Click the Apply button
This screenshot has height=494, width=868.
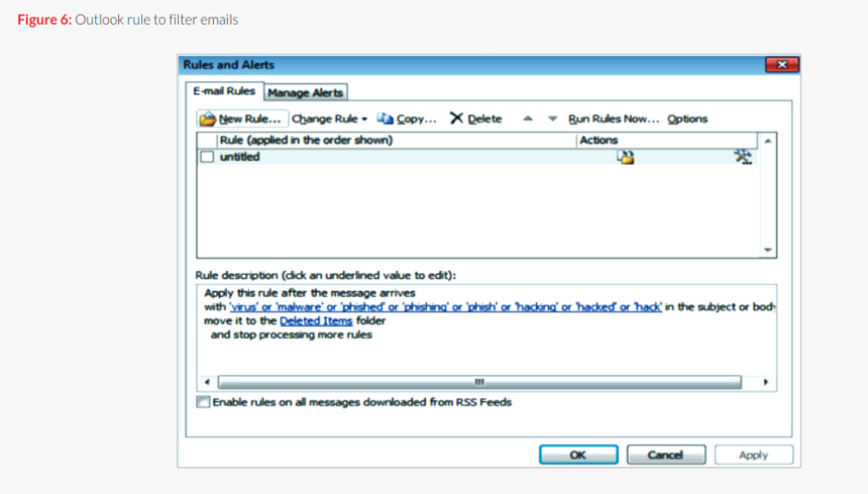point(754,454)
